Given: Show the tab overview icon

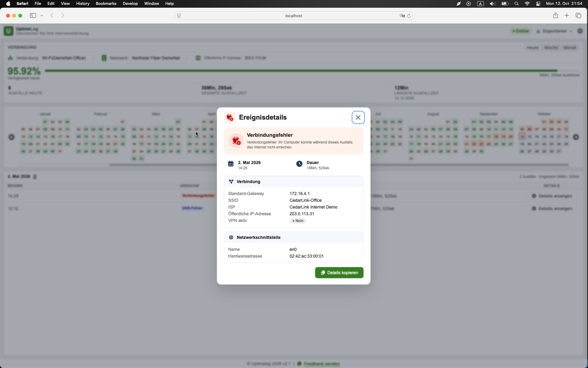Looking at the screenshot, I should 579,15.
